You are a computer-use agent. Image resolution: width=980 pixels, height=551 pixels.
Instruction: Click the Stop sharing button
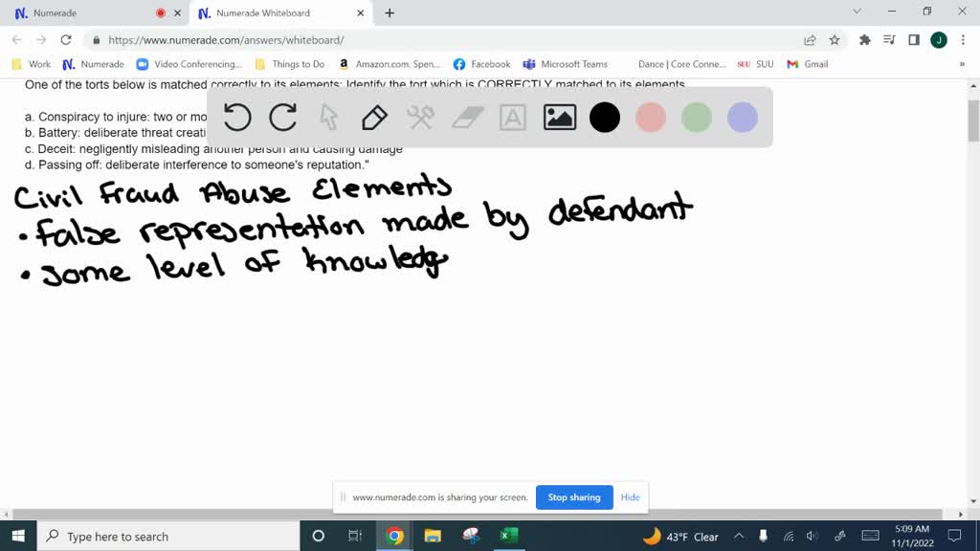coord(574,497)
